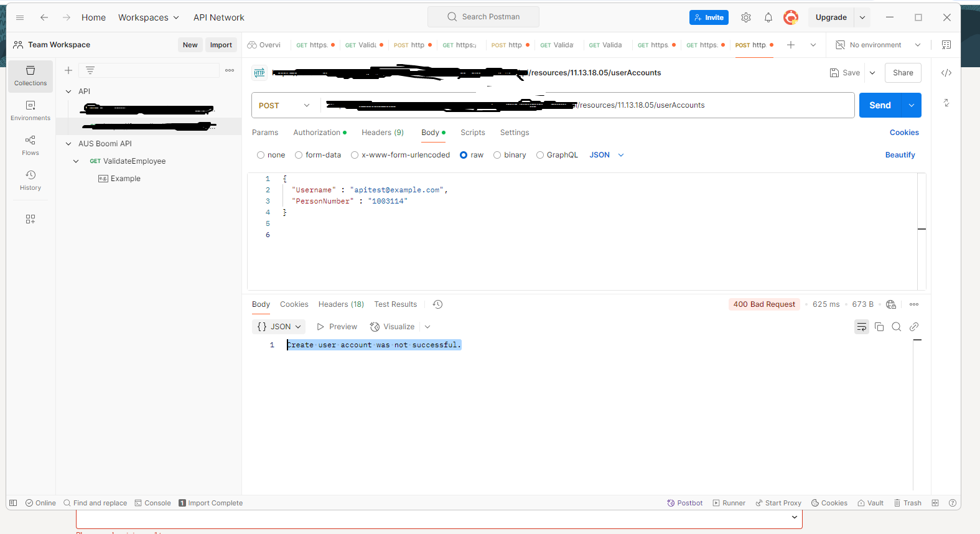The image size is (980, 534).
Task: Open the Upgrade dropdown arrow
Action: pos(862,17)
